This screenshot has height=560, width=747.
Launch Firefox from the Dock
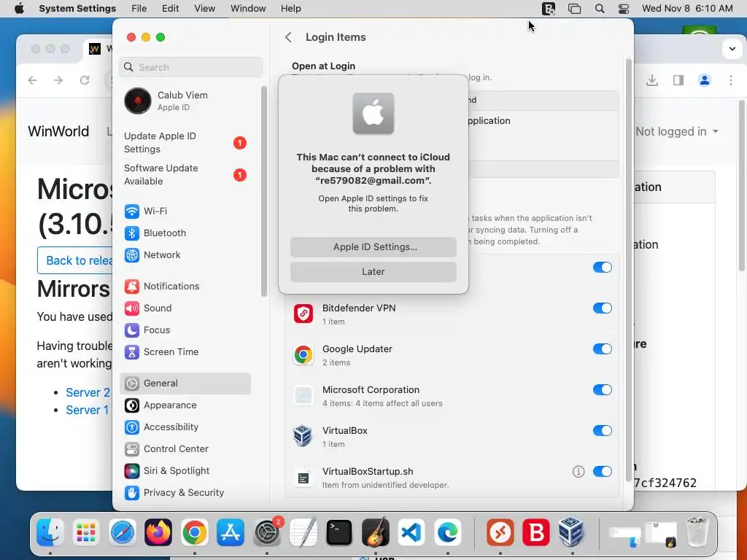point(158,532)
